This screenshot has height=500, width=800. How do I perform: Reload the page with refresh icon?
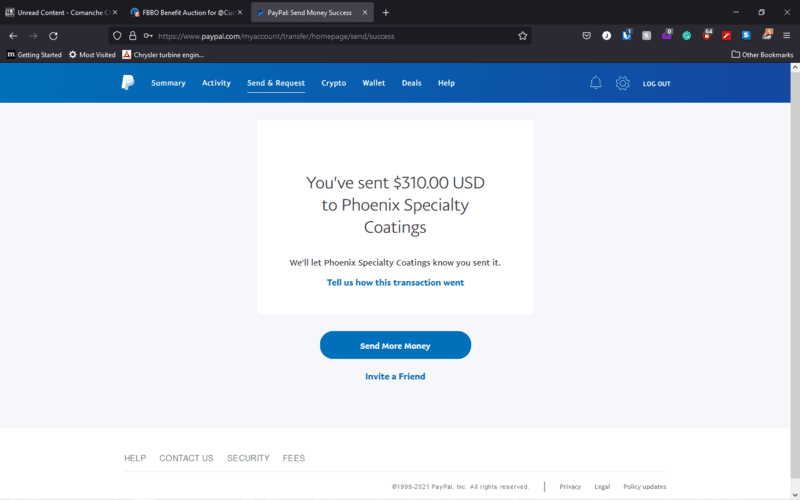[x=53, y=35]
